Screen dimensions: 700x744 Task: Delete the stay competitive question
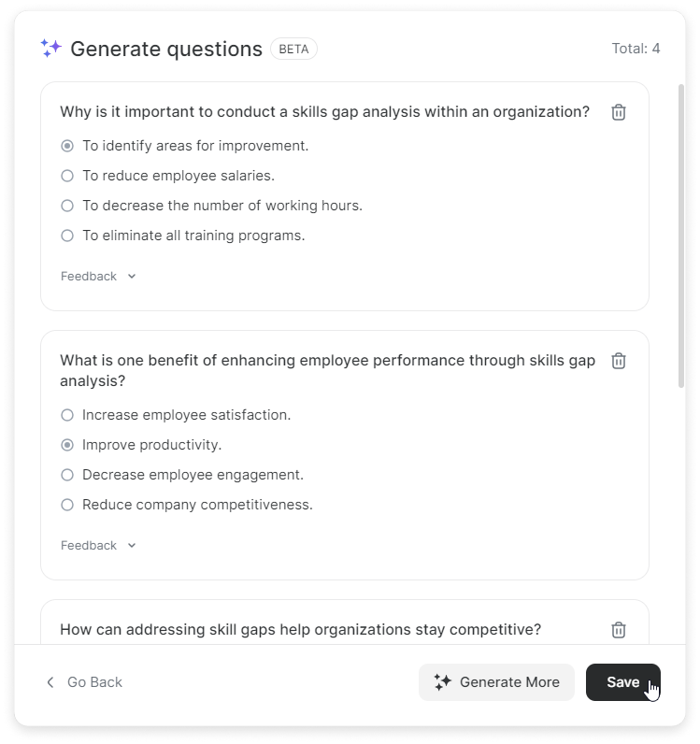619,630
